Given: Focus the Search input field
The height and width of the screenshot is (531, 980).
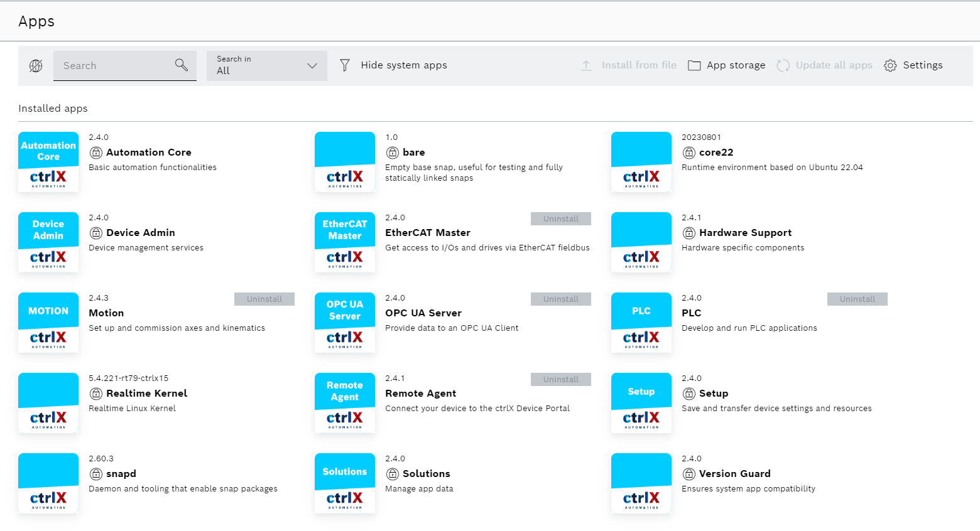Looking at the screenshot, I should pyautogui.click(x=113, y=66).
